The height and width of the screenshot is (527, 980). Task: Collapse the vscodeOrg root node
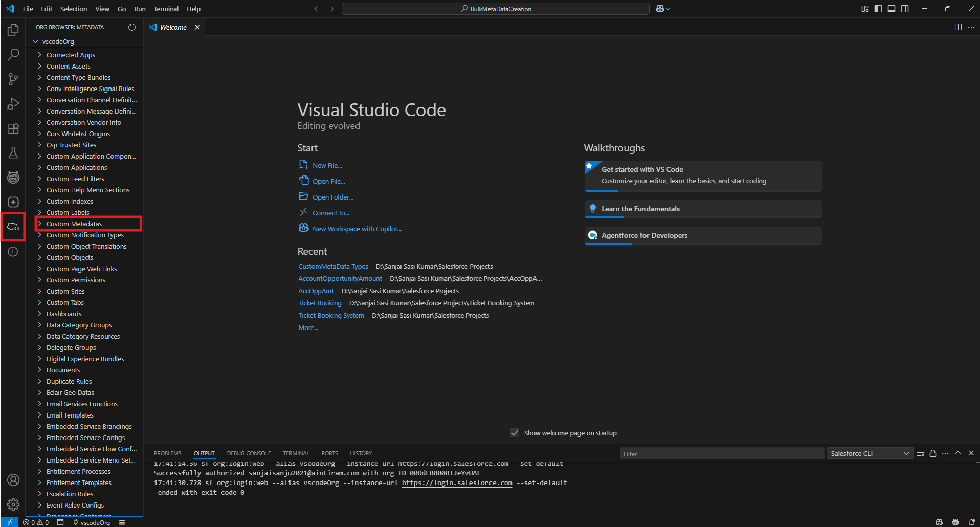(35, 41)
